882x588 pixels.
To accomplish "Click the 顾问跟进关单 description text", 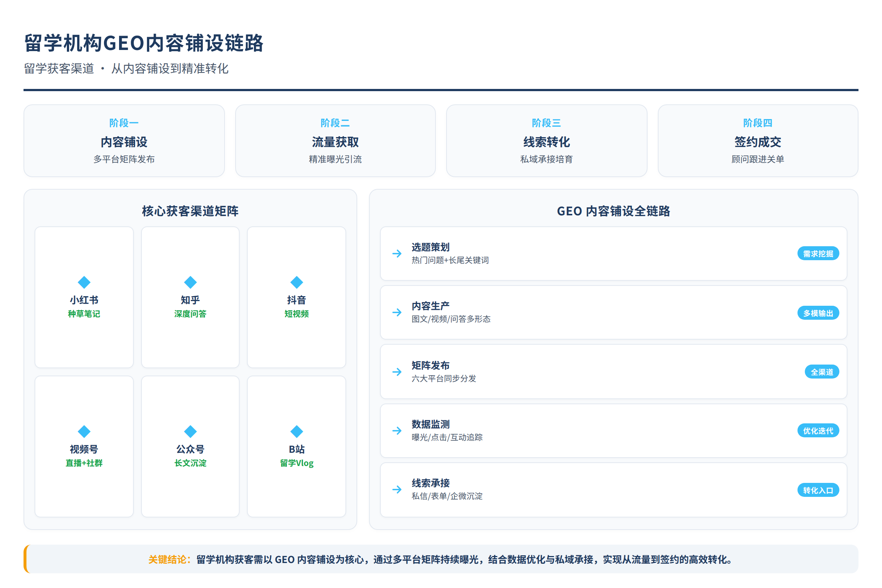I will [758, 159].
